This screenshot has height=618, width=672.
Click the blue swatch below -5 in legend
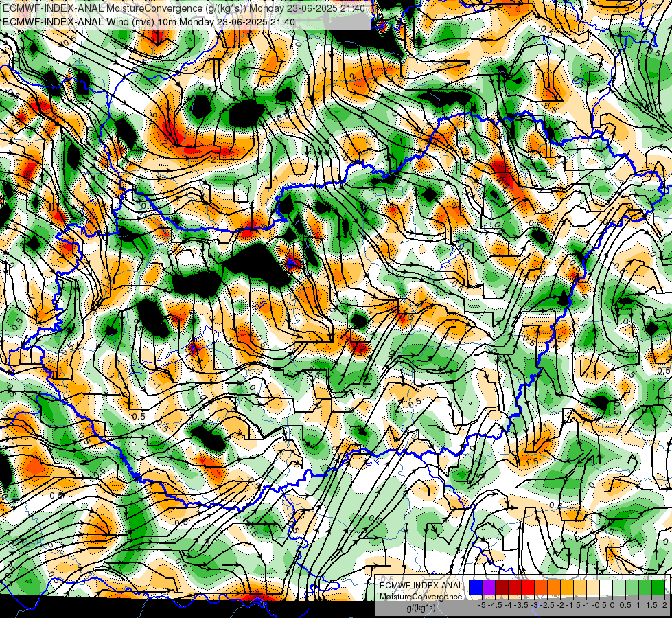pos(476,587)
